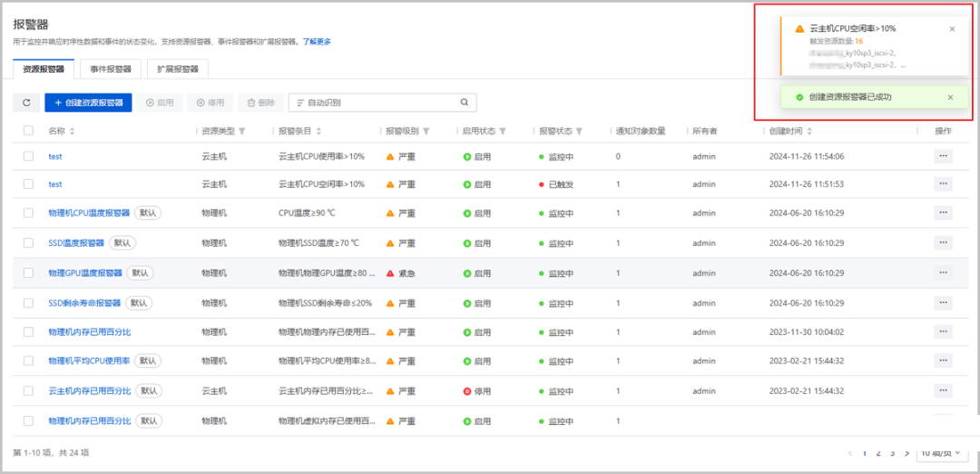Screen dimensions: 980x474
Task: Select the SSD温度报警器 row checkbox
Action: tap(28, 243)
